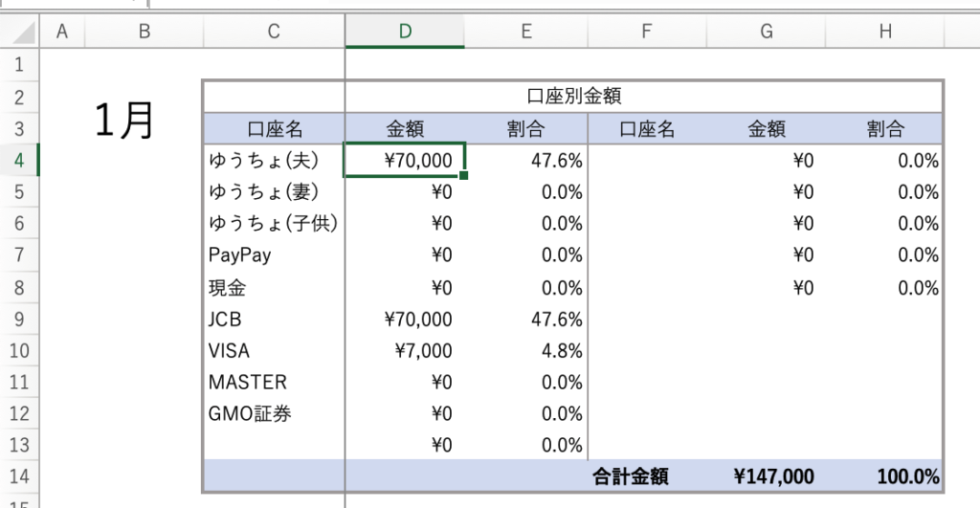
Task: Click the PayPay account name cell
Action: pos(275,255)
